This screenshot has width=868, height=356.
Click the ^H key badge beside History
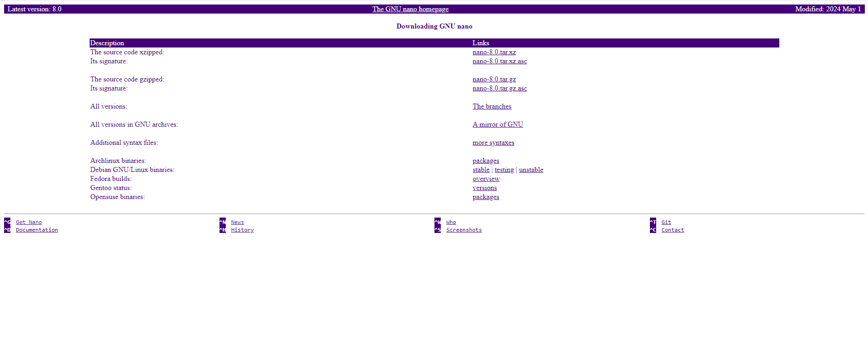click(x=223, y=230)
